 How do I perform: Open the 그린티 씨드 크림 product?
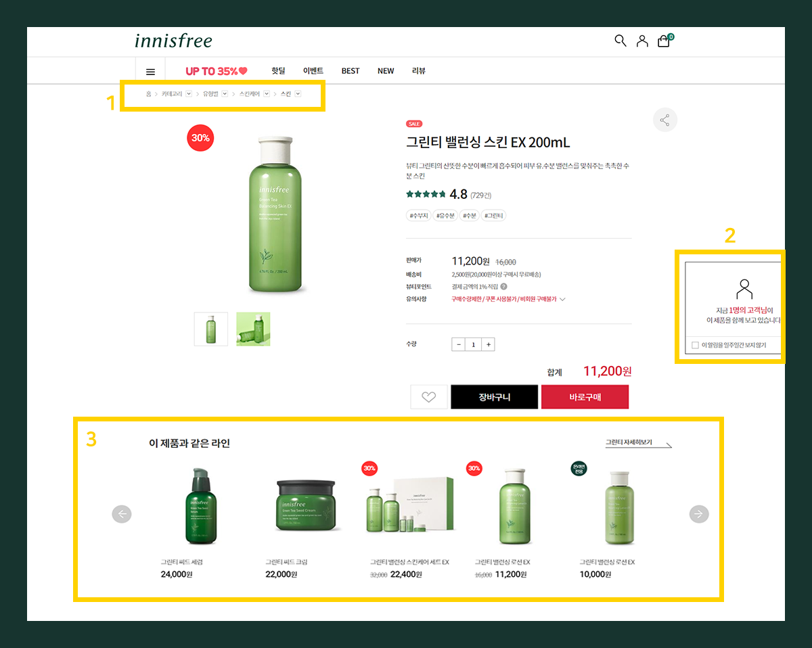click(306, 506)
